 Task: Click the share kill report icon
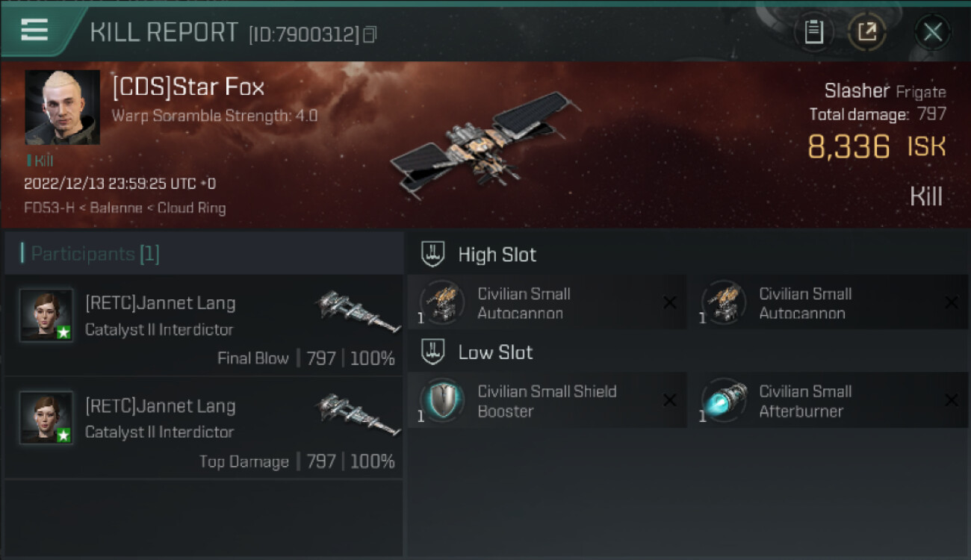pyautogui.click(x=867, y=32)
